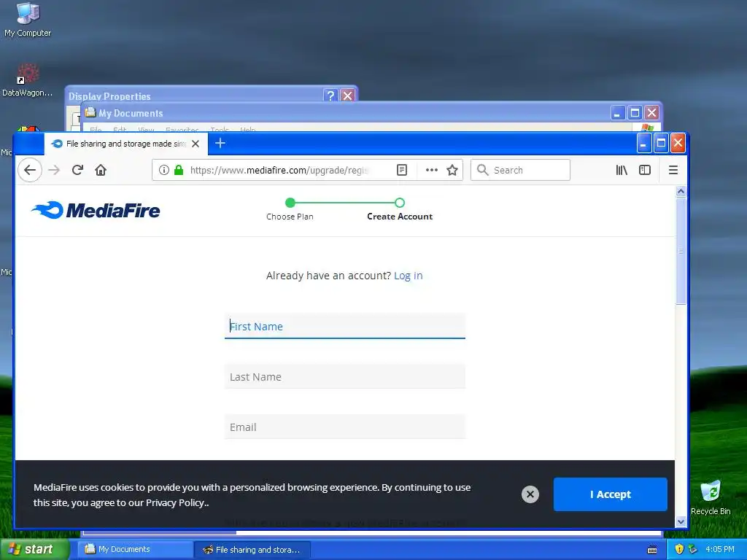
Task: Maximize the Firefox window
Action: (661, 143)
